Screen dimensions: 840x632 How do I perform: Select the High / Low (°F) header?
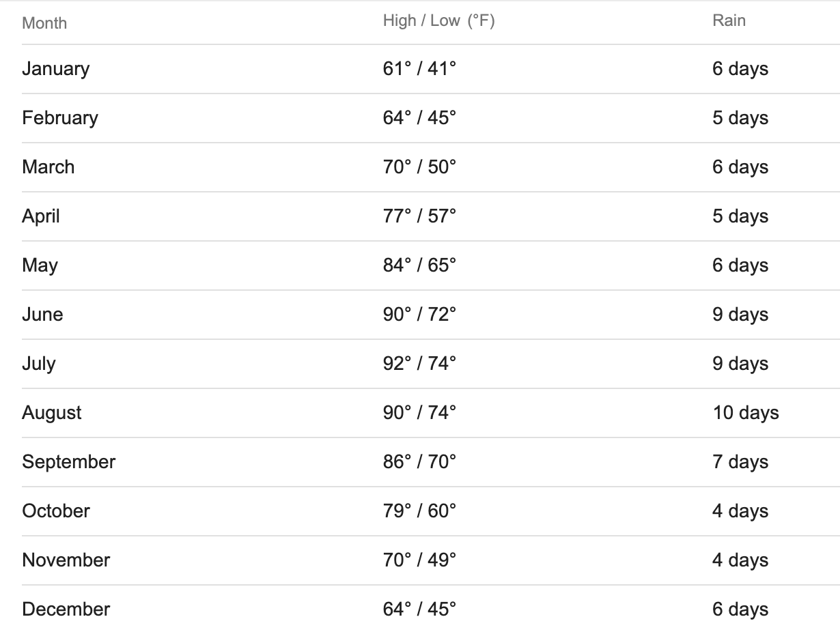[x=439, y=20]
